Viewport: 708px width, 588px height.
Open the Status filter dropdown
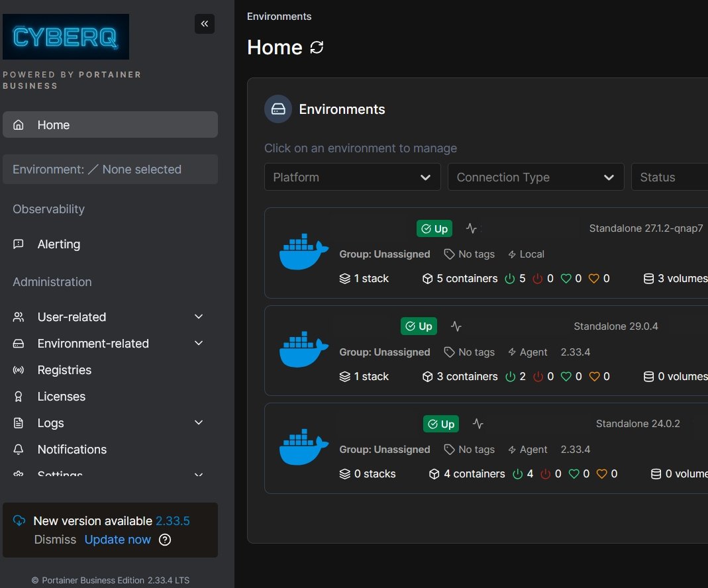coord(669,177)
